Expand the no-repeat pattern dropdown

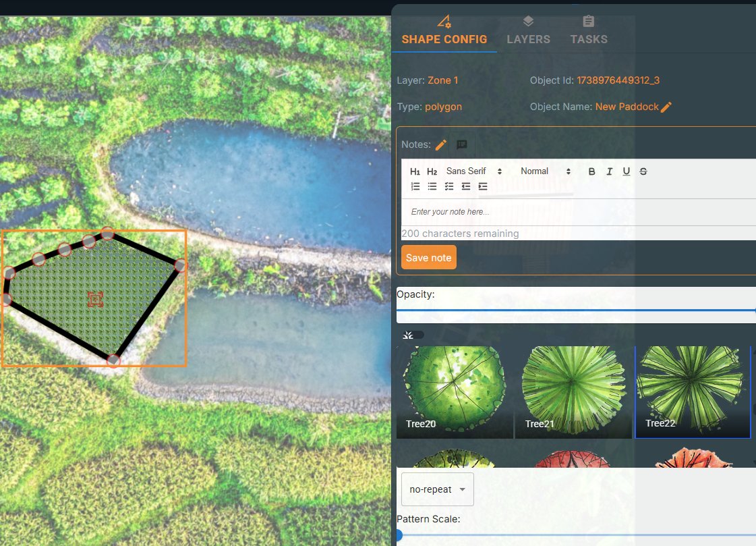tap(438, 489)
